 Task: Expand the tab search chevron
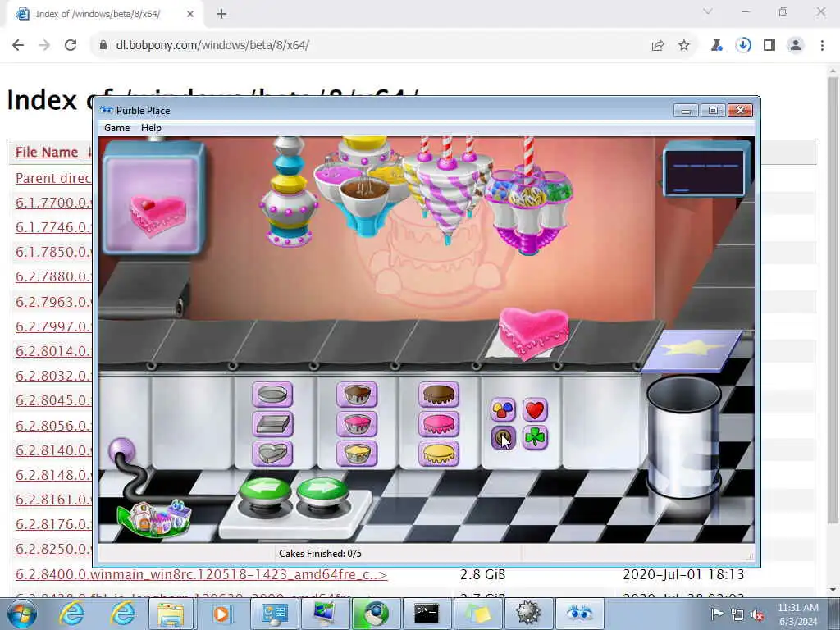pyautogui.click(x=708, y=11)
